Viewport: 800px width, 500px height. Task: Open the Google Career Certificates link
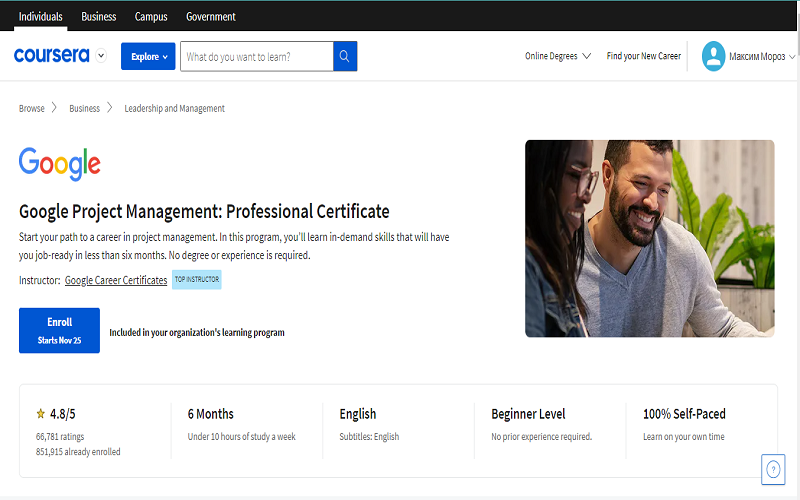pyautogui.click(x=116, y=280)
